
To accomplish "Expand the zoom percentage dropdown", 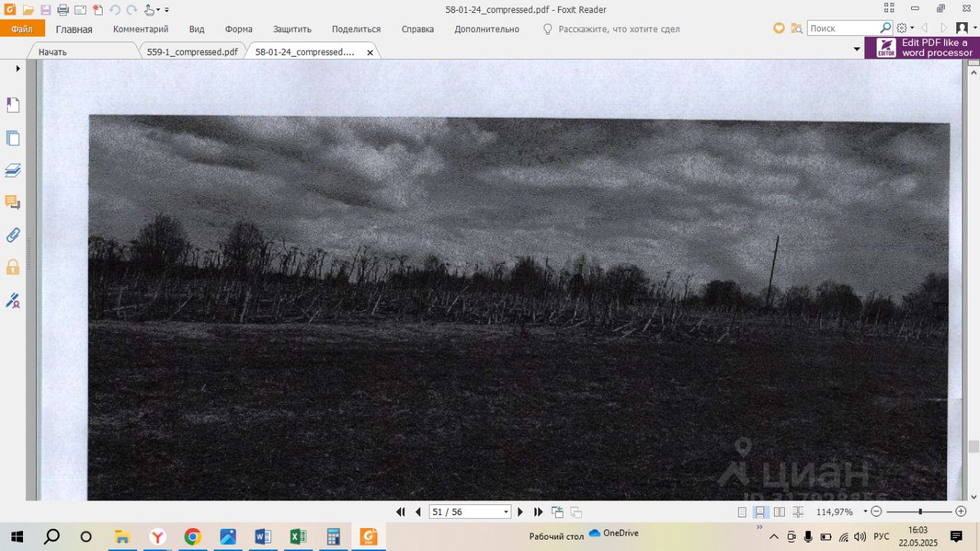I will coord(865,511).
